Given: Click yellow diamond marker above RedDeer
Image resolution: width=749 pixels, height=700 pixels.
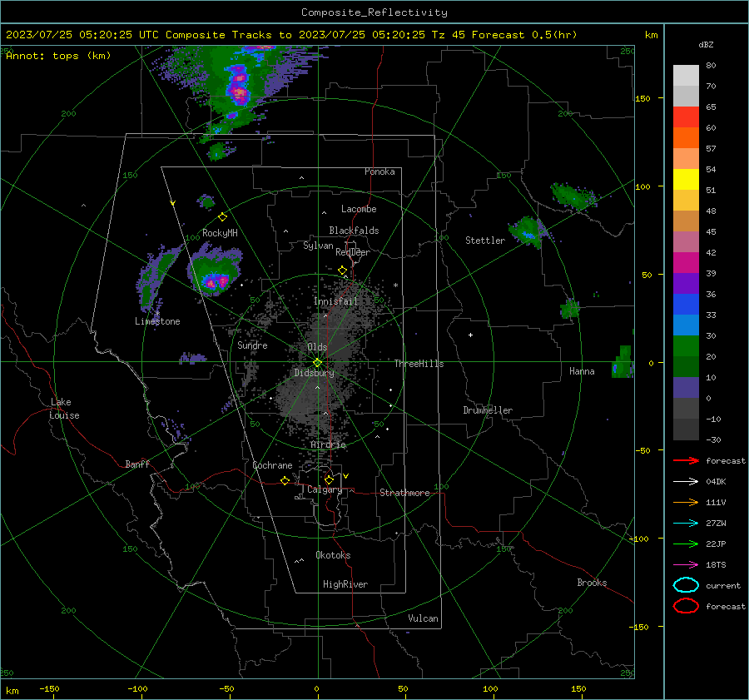Looking at the screenshot, I should [x=343, y=271].
